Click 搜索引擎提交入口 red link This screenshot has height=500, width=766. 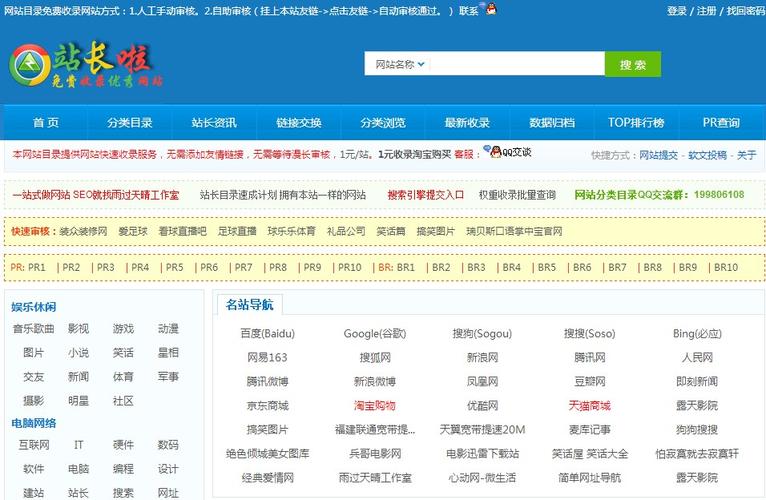point(426,195)
